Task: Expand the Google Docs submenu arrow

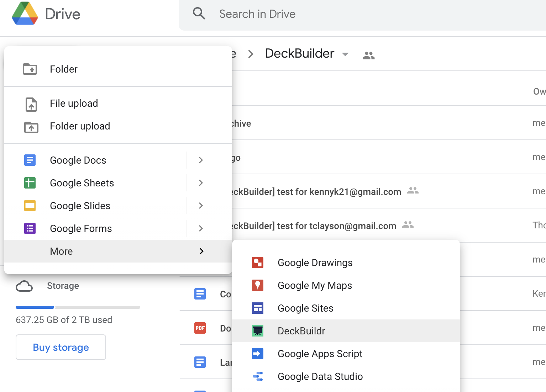Action: [201, 160]
